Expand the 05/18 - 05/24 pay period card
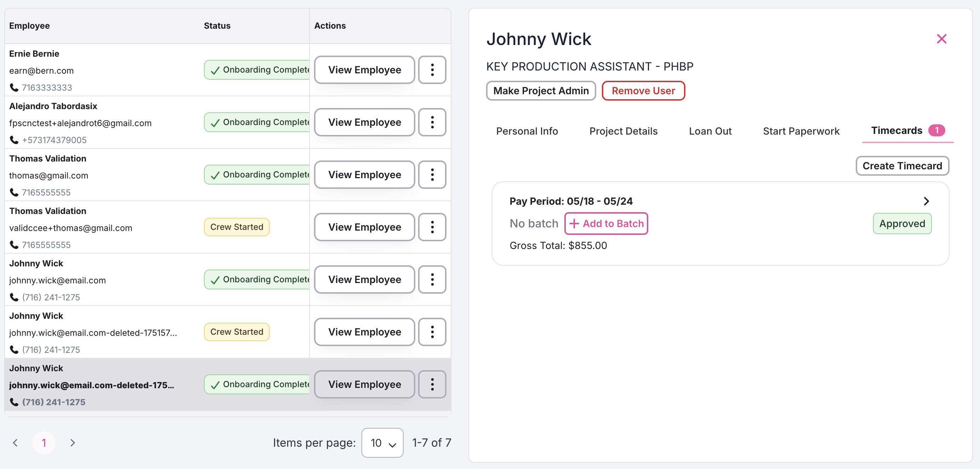This screenshot has width=980, height=469. [926, 201]
